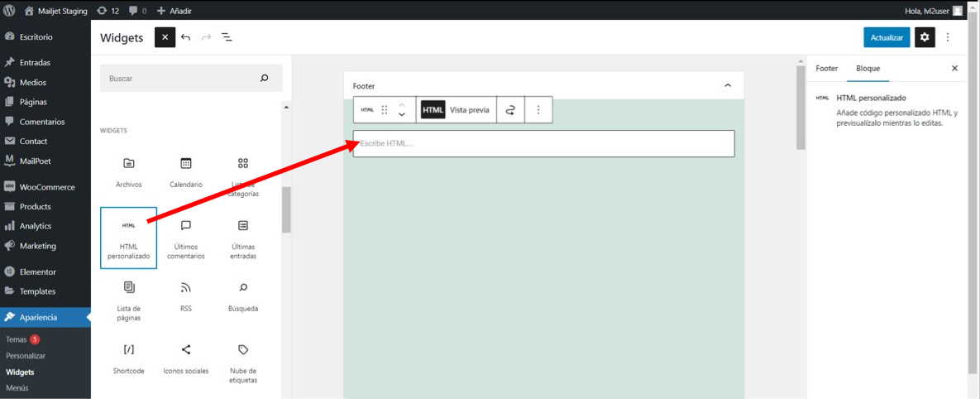Pick the Iconos sociales widget
The height and width of the screenshot is (399, 980).
tap(185, 359)
